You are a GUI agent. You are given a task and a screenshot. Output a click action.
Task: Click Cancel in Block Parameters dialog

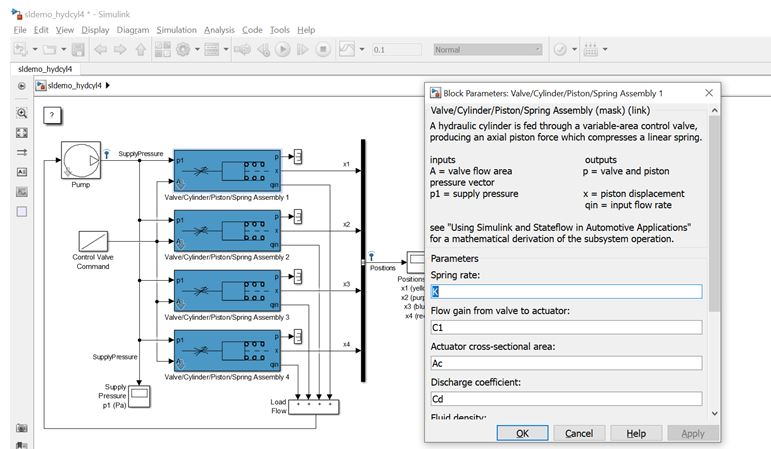pos(579,433)
